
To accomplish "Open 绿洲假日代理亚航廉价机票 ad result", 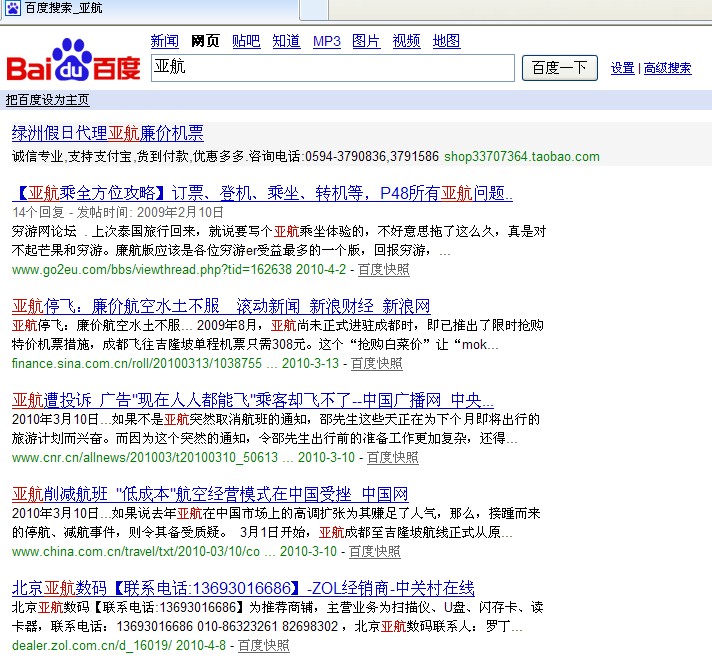I will tap(108, 133).
